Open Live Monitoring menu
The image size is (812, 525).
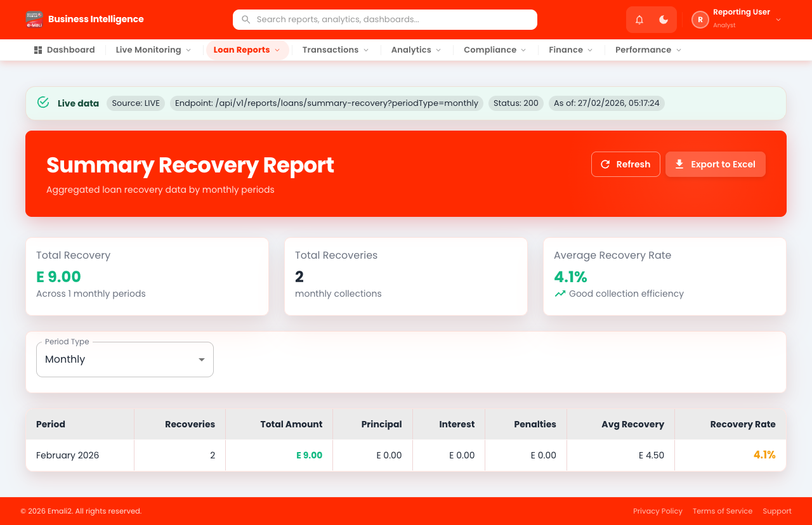153,50
